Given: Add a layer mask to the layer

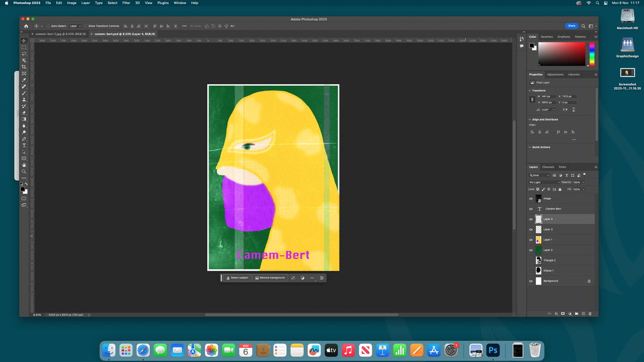Looking at the screenshot, I should point(563,313).
